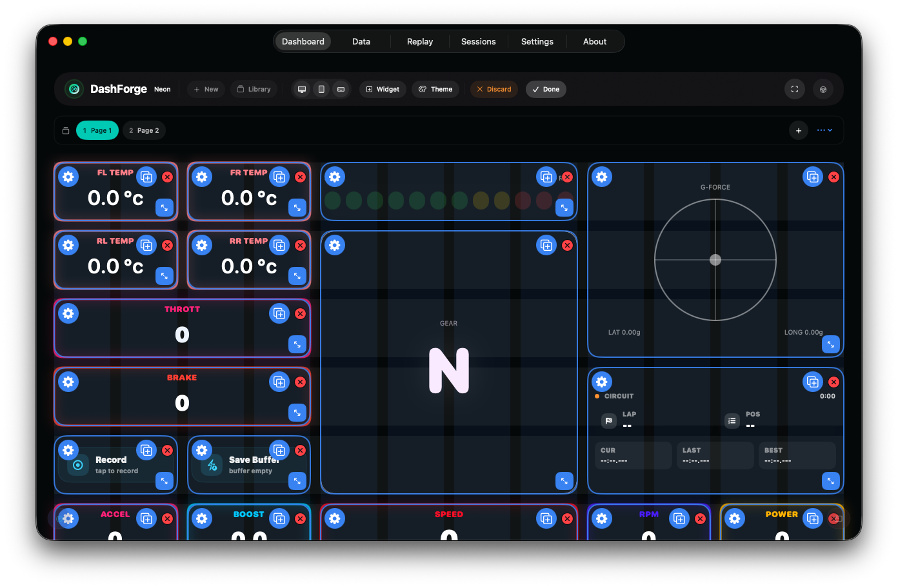The width and height of the screenshot is (898, 588).
Task: Click the New dashboard button
Action: (206, 89)
